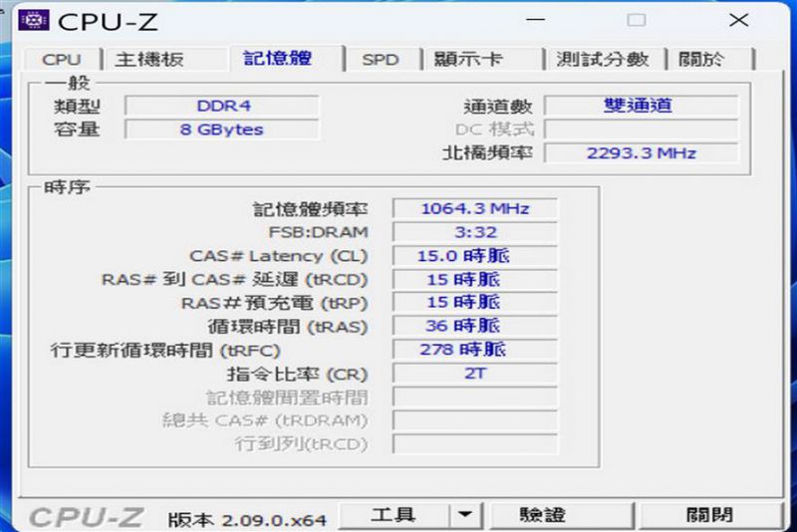Click the tRCD 15 時脈 value
The image size is (797, 532).
pyautogui.click(x=475, y=279)
